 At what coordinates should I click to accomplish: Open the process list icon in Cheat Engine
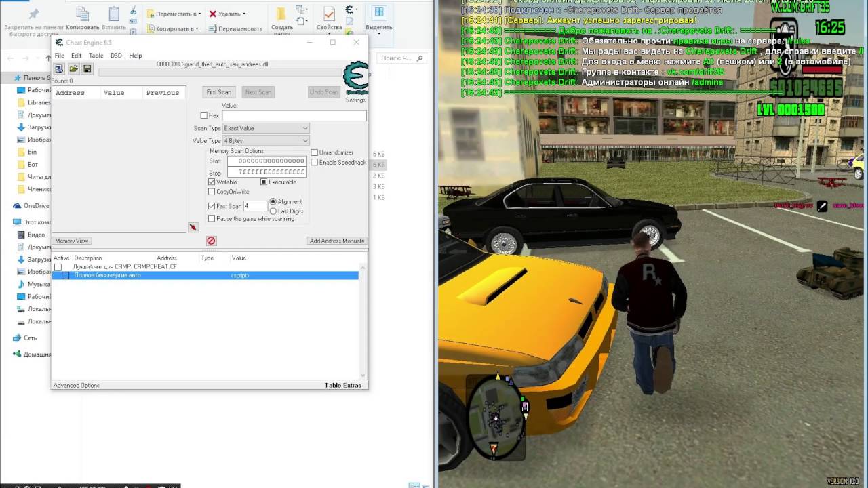[59, 69]
